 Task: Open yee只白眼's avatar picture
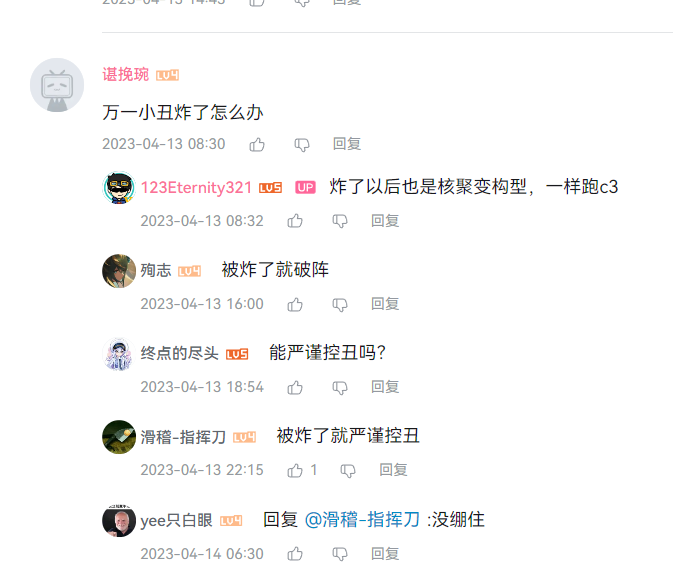119,521
